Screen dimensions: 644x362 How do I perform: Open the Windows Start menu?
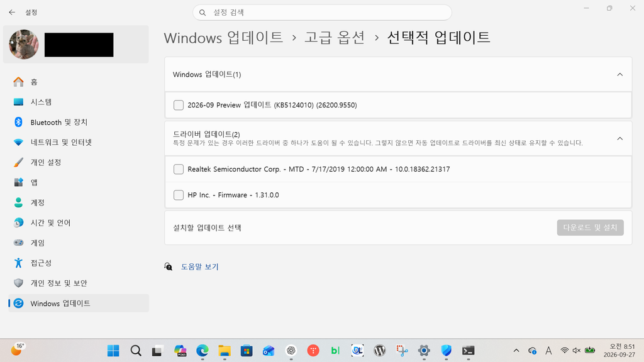(113, 351)
